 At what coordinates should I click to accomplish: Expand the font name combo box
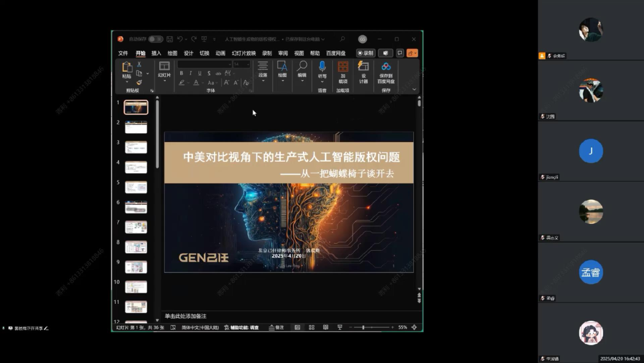[229, 64]
